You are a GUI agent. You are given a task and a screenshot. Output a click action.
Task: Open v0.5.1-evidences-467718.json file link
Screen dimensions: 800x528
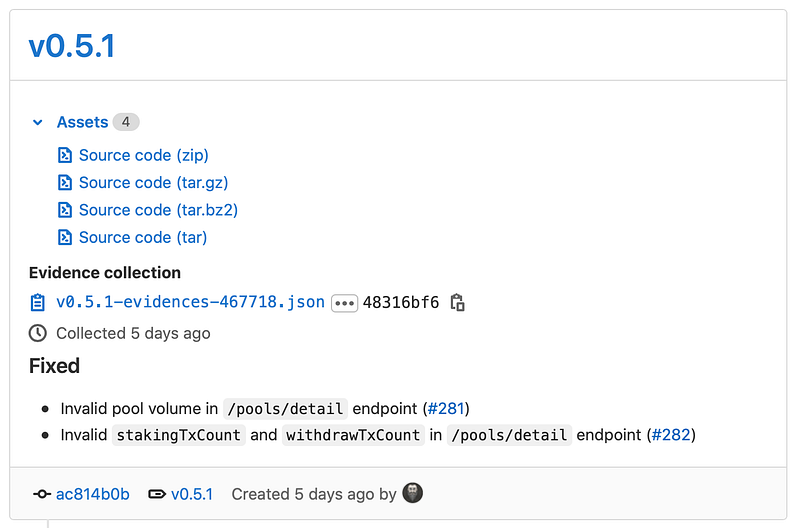tap(190, 302)
